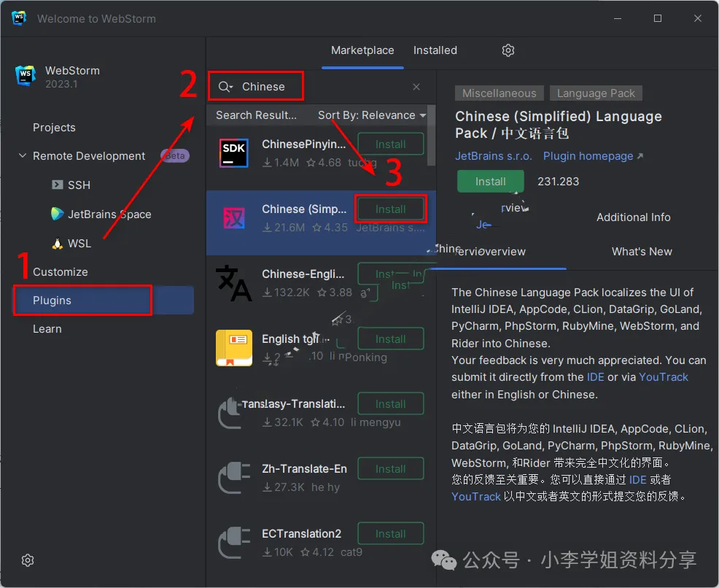Click green Install button in details
The width and height of the screenshot is (719, 588).
point(490,182)
